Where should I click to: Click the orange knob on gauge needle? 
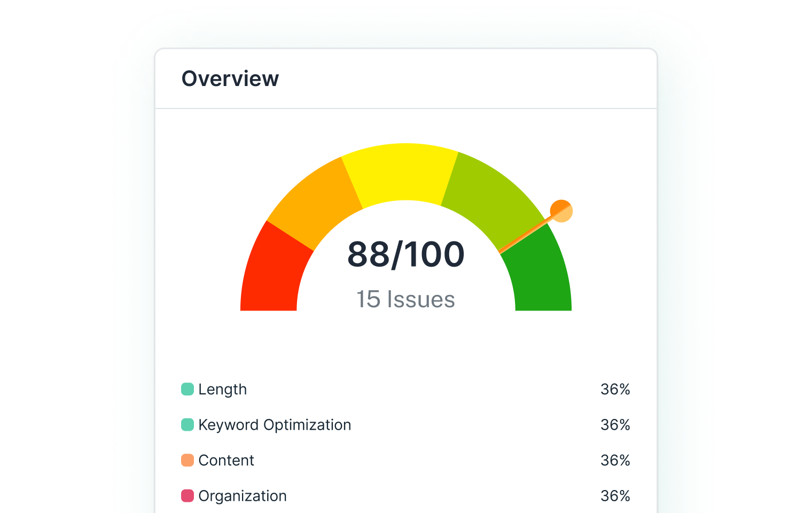tap(561, 211)
